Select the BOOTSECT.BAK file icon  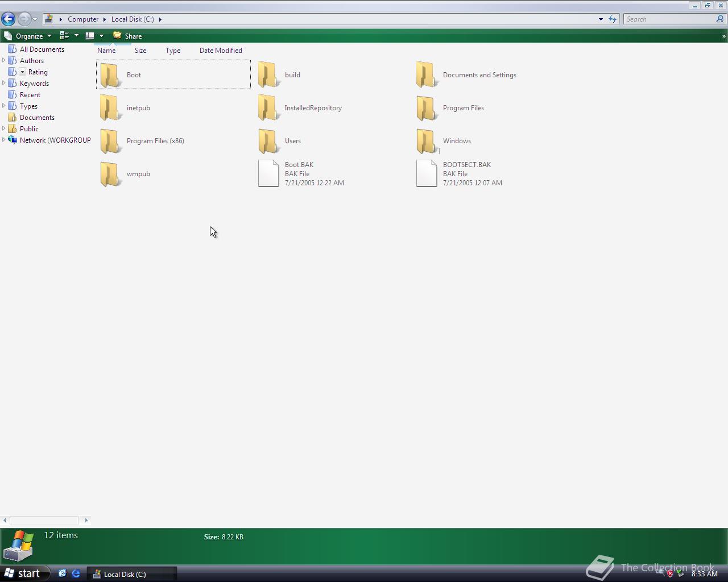coord(427,173)
